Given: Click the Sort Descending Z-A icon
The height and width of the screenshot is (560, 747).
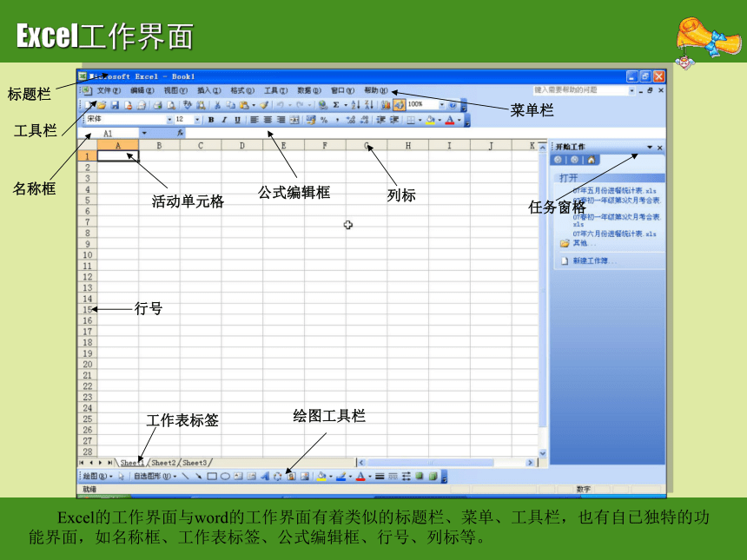Looking at the screenshot, I should click(369, 105).
